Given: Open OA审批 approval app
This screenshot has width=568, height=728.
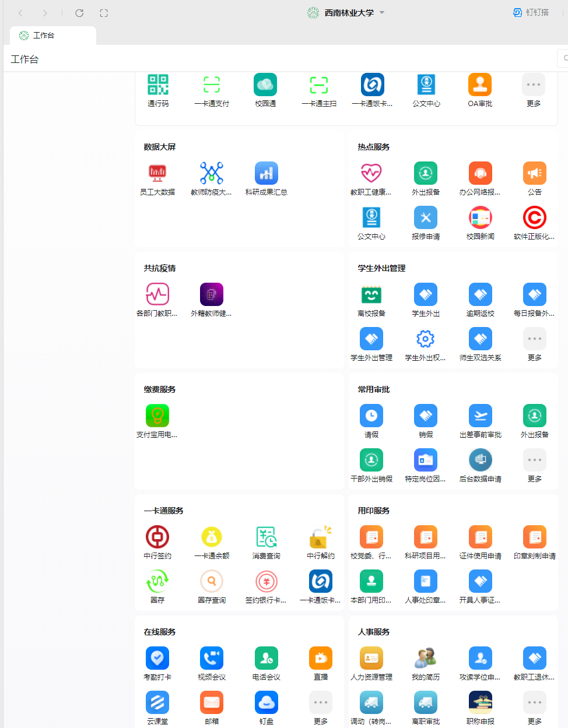Looking at the screenshot, I should 479,85.
